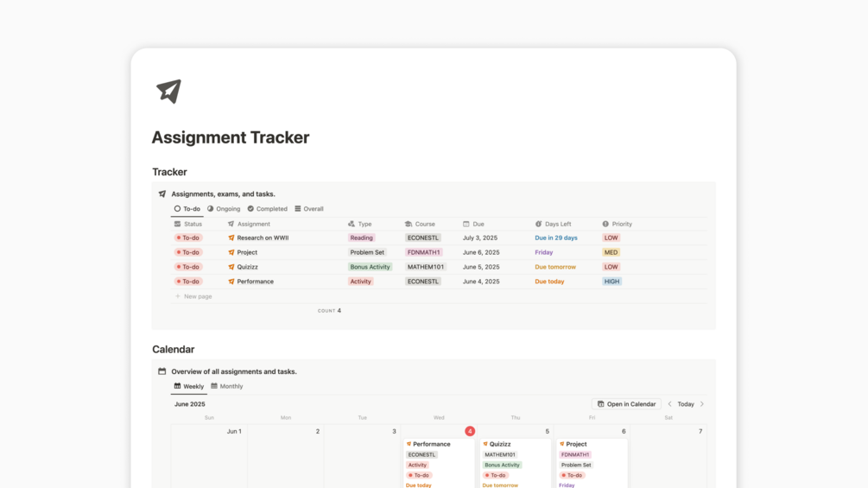Image resolution: width=868 pixels, height=488 pixels.
Task: Open the Project card on the calendar
Action: (592, 464)
